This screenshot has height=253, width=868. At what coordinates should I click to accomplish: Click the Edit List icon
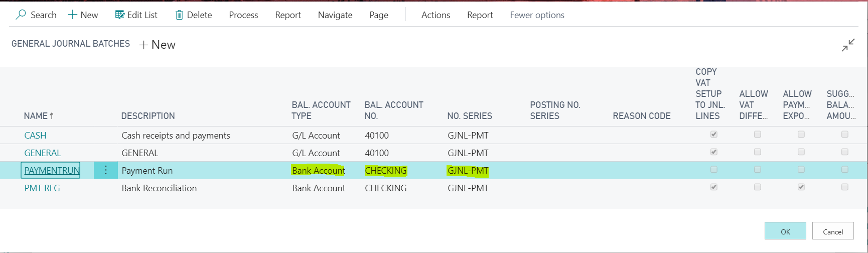pos(120,15)
